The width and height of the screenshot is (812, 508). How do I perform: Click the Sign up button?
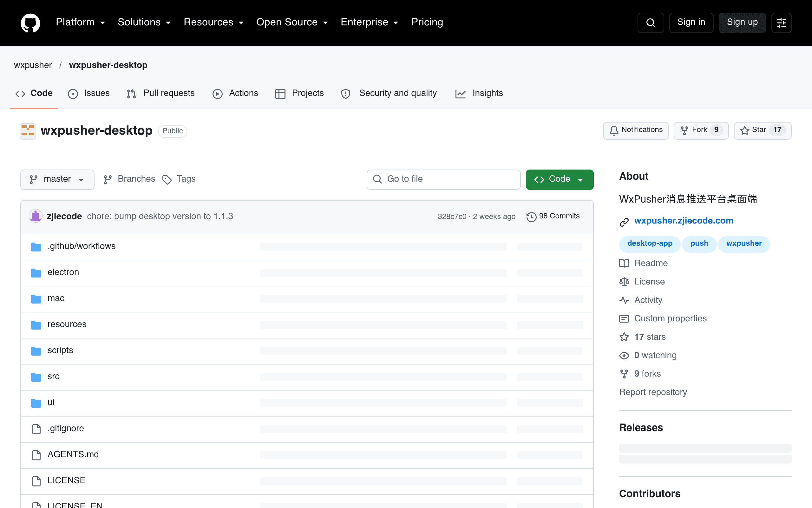[x=742, y=23]
